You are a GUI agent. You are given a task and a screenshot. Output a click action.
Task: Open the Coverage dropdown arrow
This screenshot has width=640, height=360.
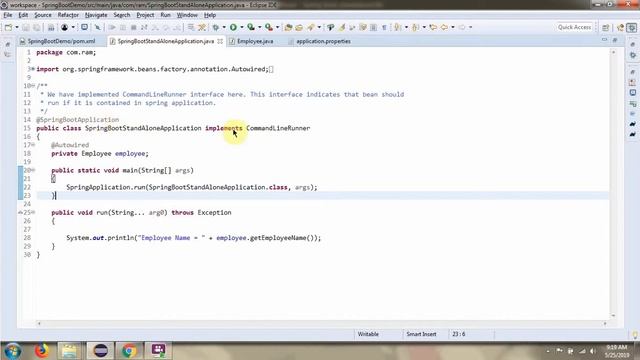pos(260,27)
